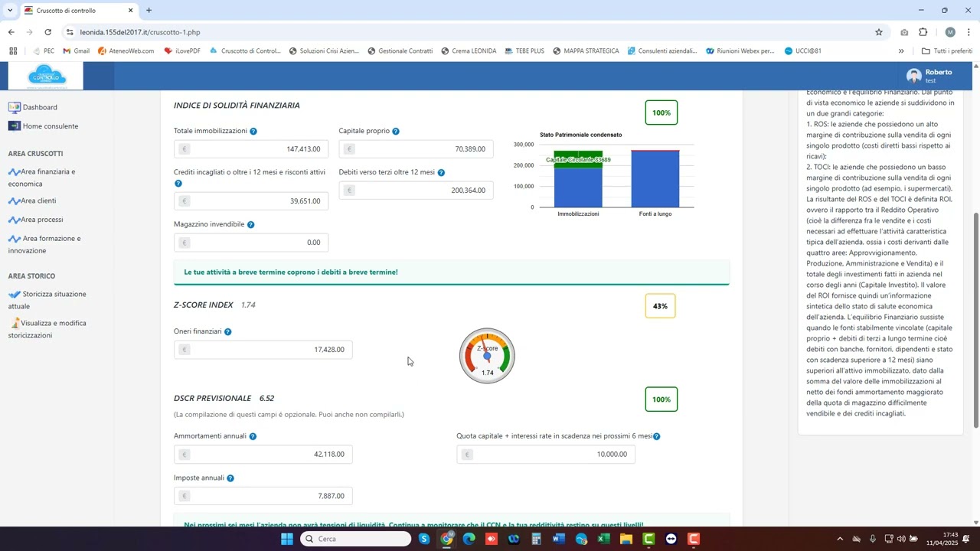
Task: Open Excel from the Windows taskbar
Action: [x=603, y=539]
